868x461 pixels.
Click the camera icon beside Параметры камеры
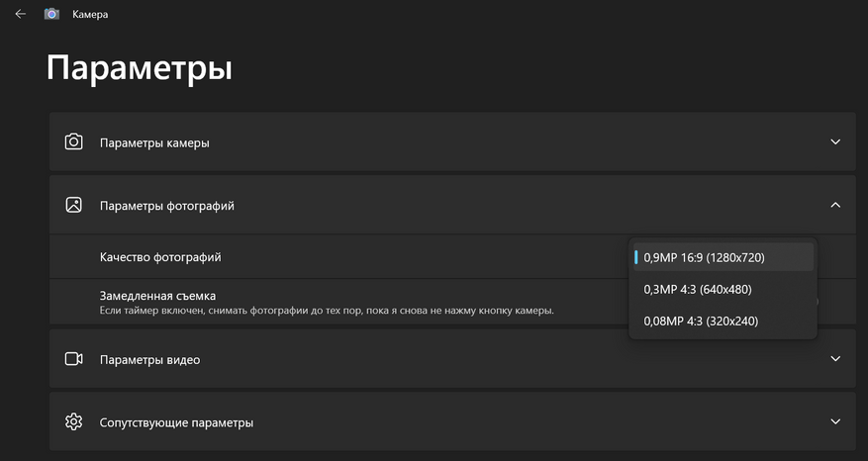point(73,142)
